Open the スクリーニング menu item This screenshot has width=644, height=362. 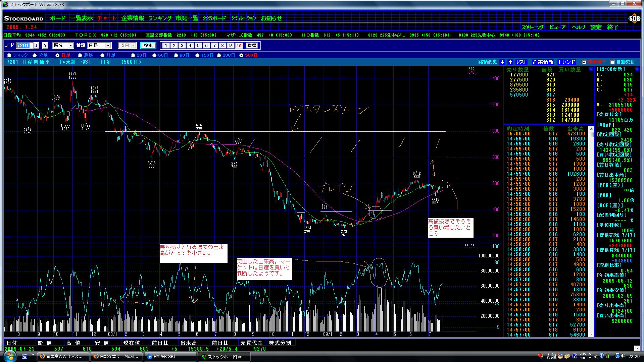pos(532,27)
